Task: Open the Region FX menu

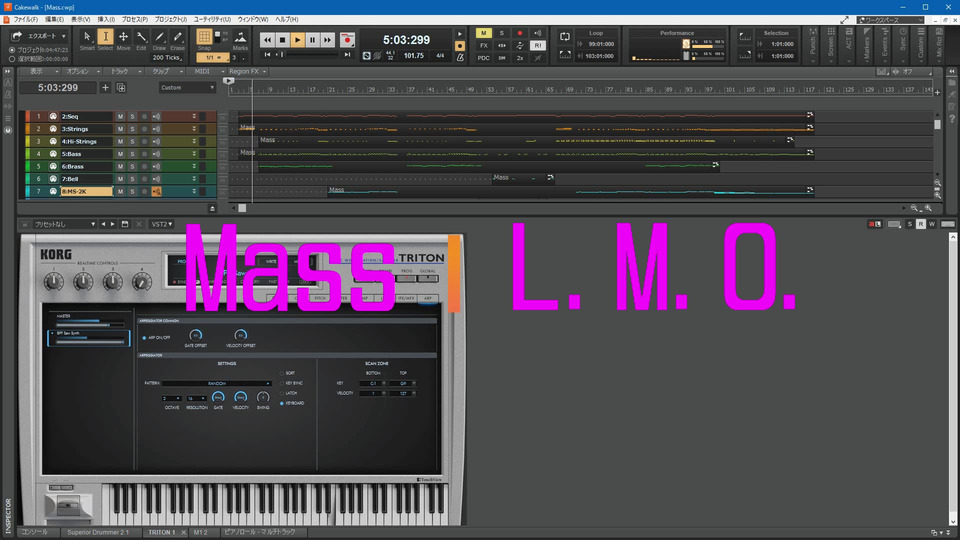Action: point(247,72)
